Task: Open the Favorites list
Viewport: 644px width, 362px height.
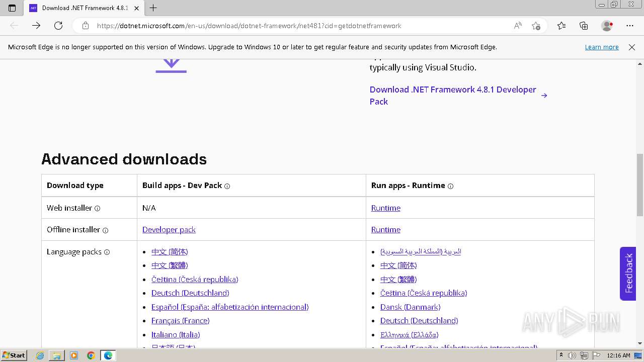Action: coord(561,26)
